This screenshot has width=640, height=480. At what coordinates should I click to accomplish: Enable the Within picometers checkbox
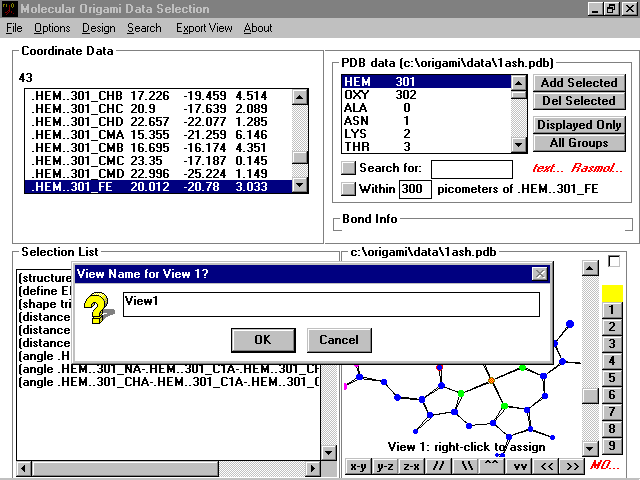point(348,188)
